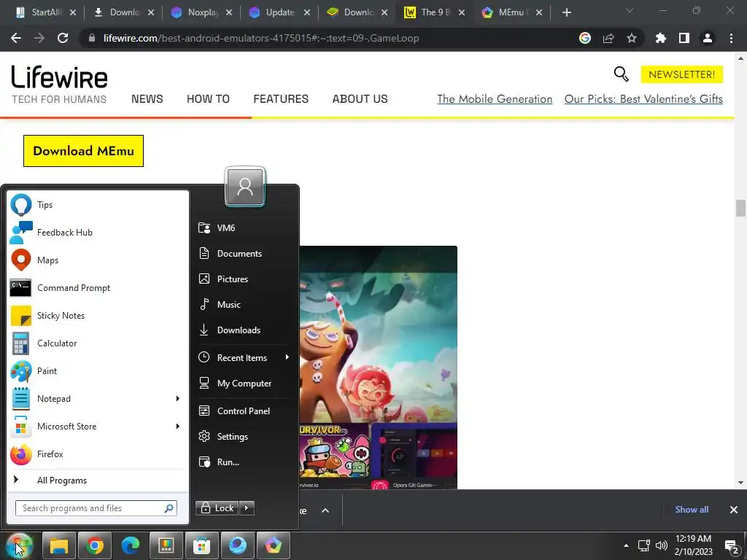The image size is (747, 560).
Task: Switch to Chrome on taskbar
Action: (95, 545)
